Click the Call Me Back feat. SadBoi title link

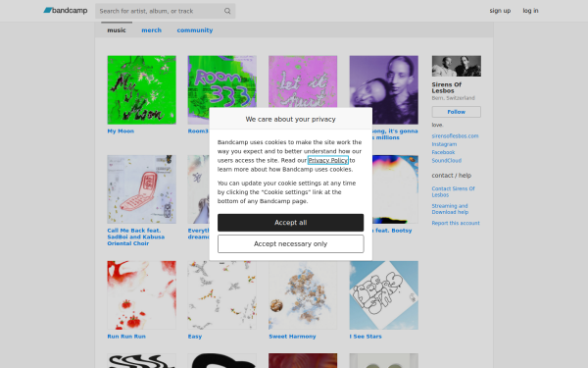(136, 237)
